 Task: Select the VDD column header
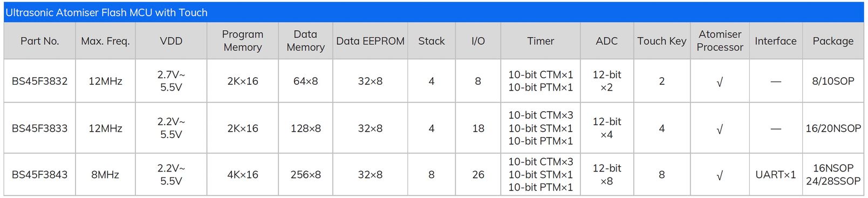(171, 41)
